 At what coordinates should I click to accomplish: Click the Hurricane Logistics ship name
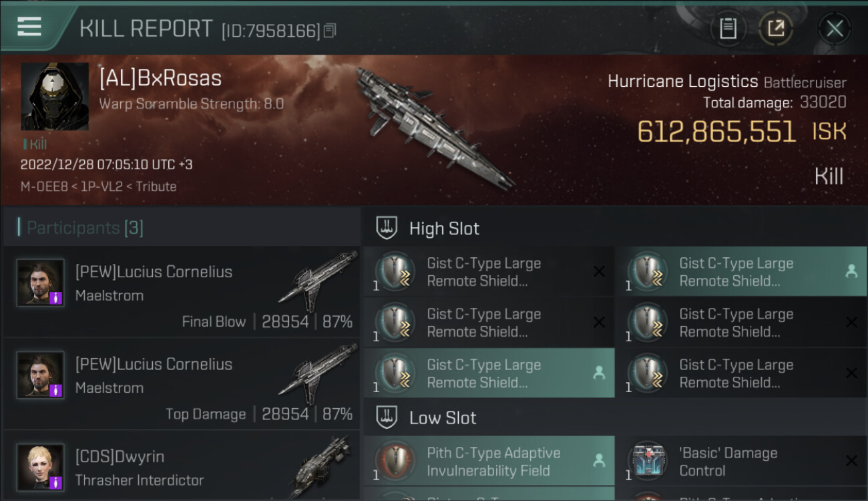682,81
